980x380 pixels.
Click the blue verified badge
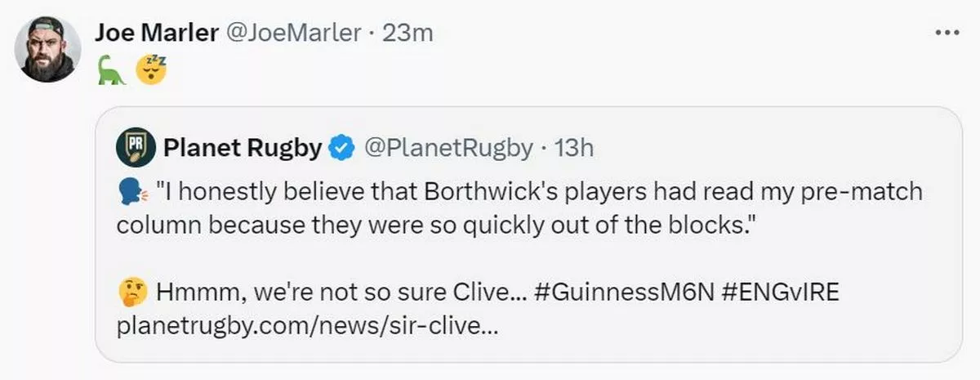(x=340, y=148)
